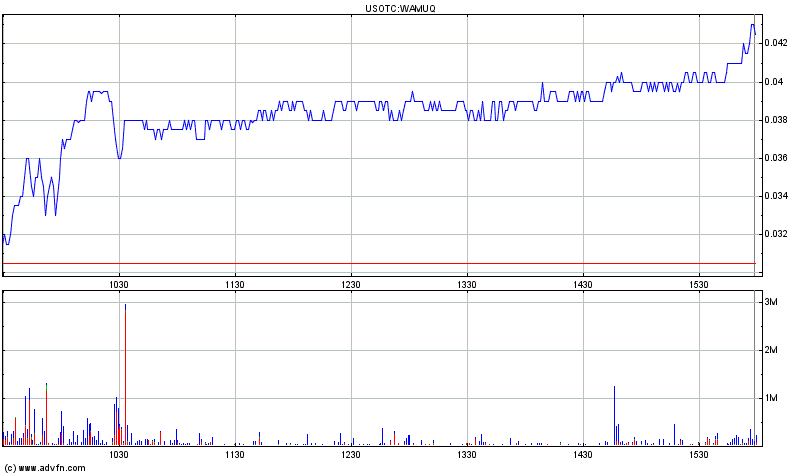Click the 0.032 price axis label
Viewport: 800px width, 475px height.
[x=776, y=234]
